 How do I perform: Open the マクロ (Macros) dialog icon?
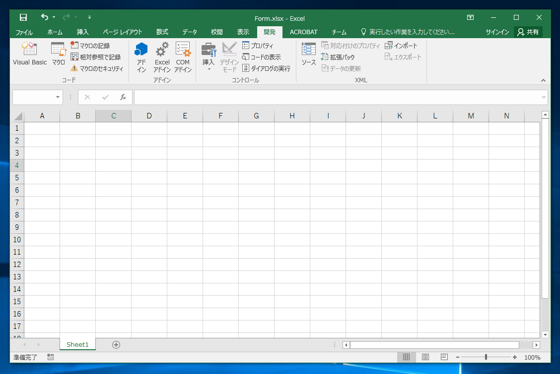pyautogui.click(x=58, y=49)
